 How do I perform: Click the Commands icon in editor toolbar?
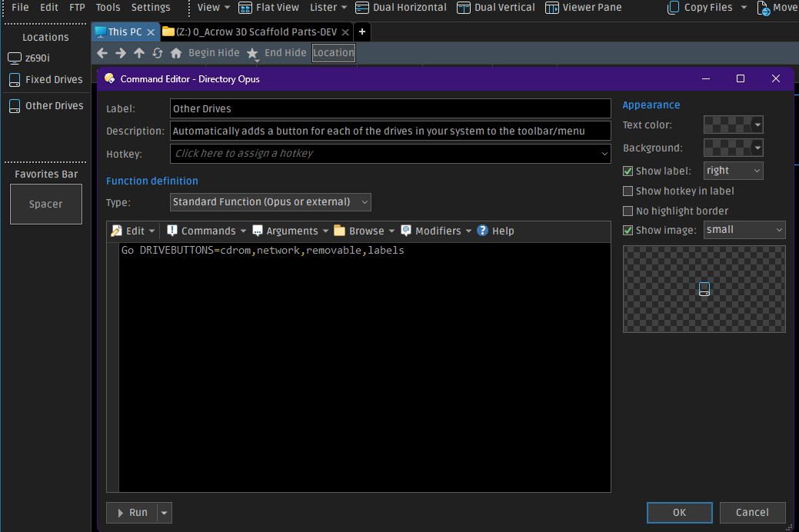click(x=172, y=231)
